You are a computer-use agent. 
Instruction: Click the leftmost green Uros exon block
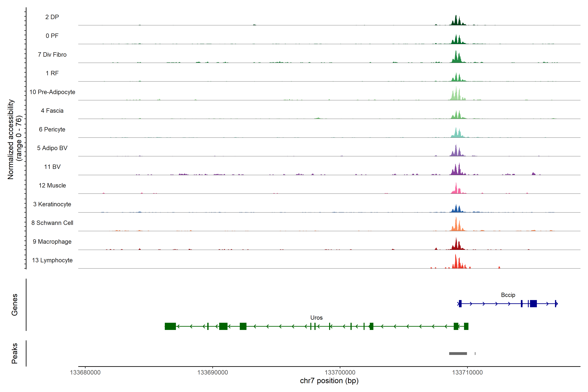[x=170, y=326]
